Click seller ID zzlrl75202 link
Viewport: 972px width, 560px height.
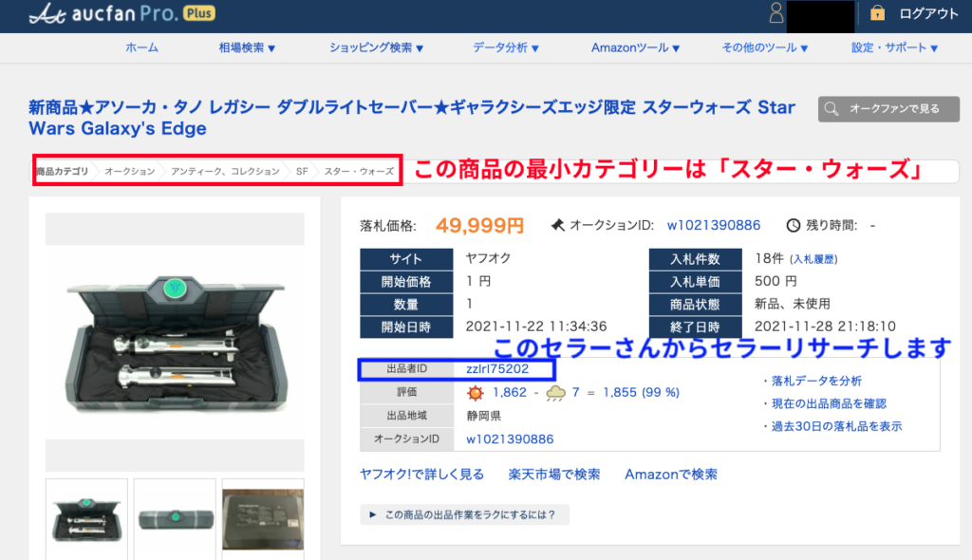click(497, 368)
